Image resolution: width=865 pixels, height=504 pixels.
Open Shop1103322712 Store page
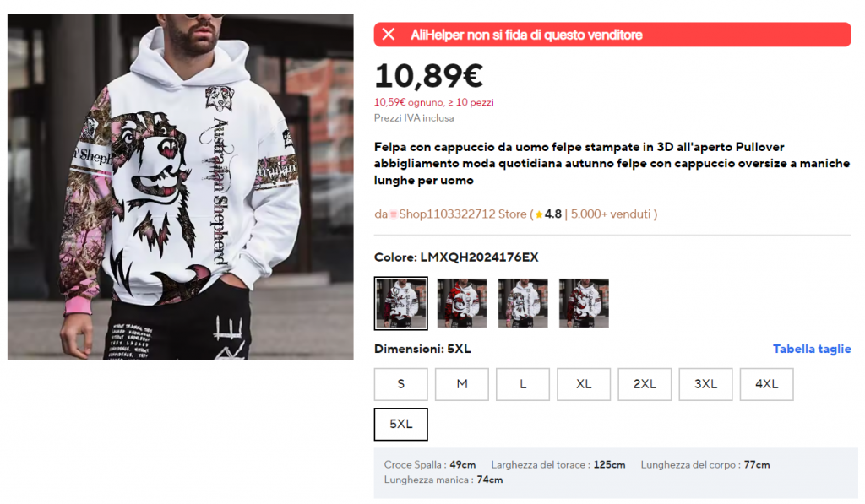pos(462,214)
